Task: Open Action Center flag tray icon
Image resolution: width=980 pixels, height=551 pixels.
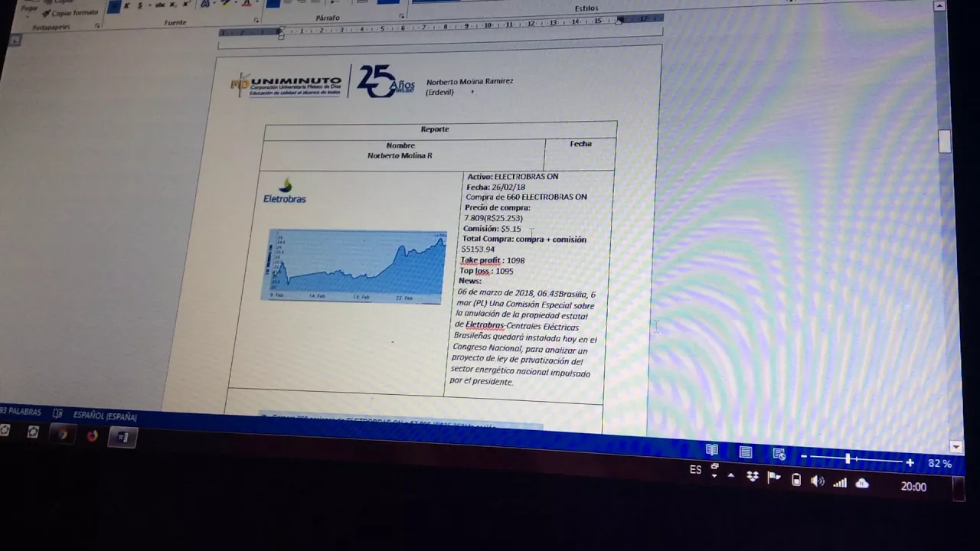Action: click(774, 478)
